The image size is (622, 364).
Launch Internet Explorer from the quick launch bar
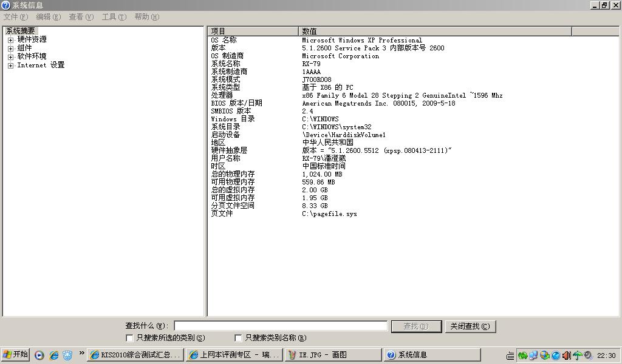pyautogui.click(x=53, y=355)
